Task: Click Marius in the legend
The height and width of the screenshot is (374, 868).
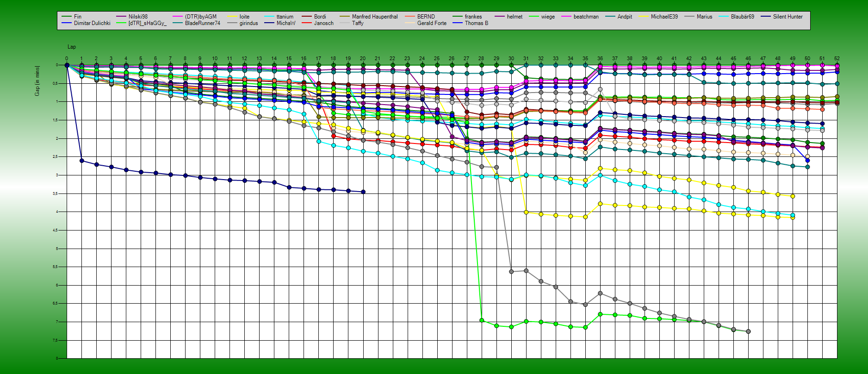Action: click(x=704, y=17)
